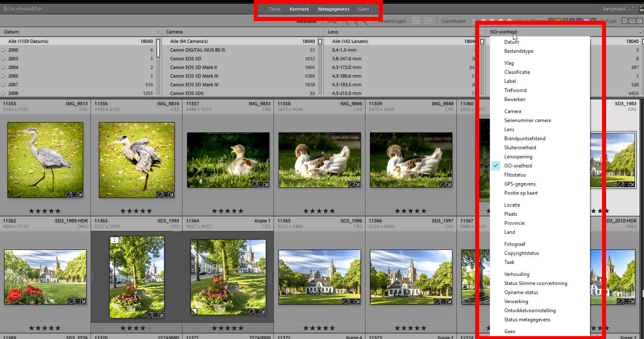Viewport: 644px width, 339px height.
Task: Click the Alle (142 Lenzen) row
Action: (350, 41)
